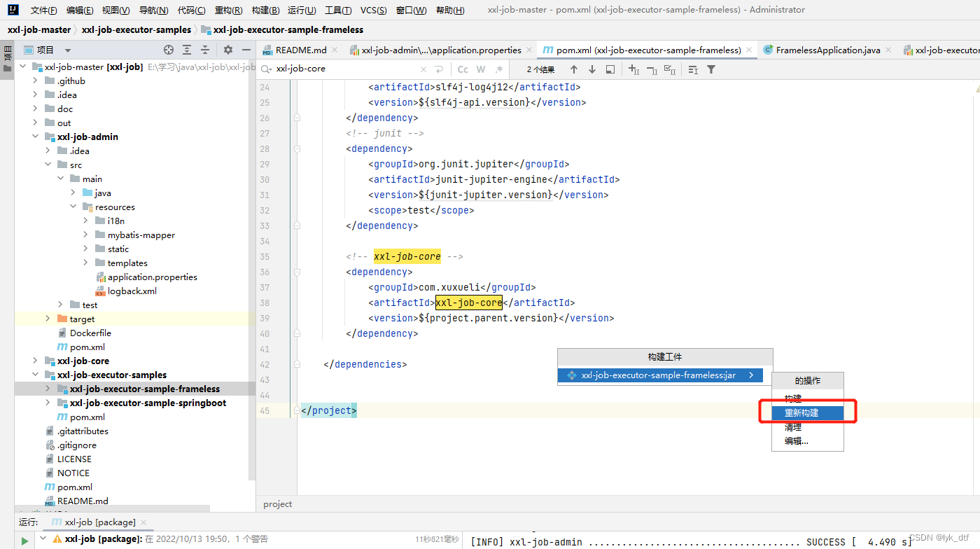Expand xxl-job-executor-sample-springboot module
This screenshot has height=549, width=980.
tap(48, 403)
